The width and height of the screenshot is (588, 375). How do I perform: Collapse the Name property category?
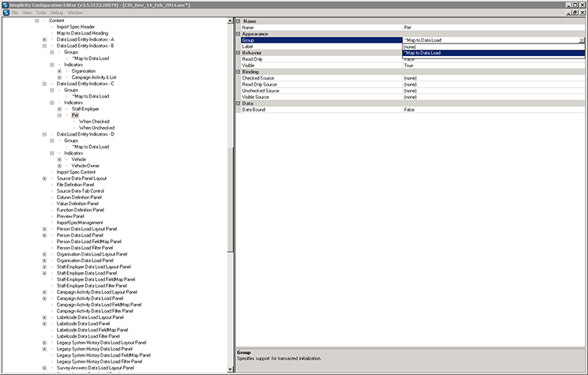[238, 21]
